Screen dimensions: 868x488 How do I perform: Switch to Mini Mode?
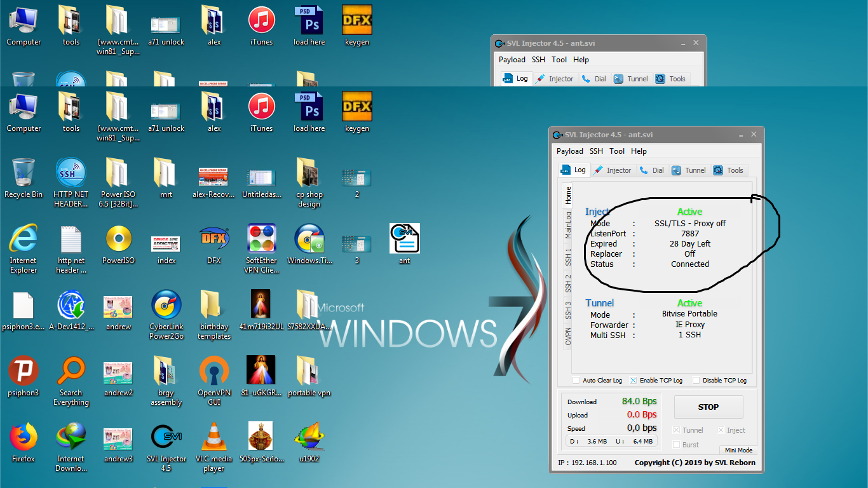click(x=738, y=450)
